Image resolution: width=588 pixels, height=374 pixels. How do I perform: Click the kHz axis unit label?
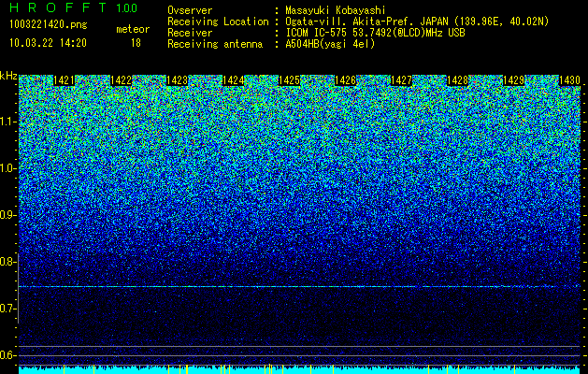(x=8, y=76)
